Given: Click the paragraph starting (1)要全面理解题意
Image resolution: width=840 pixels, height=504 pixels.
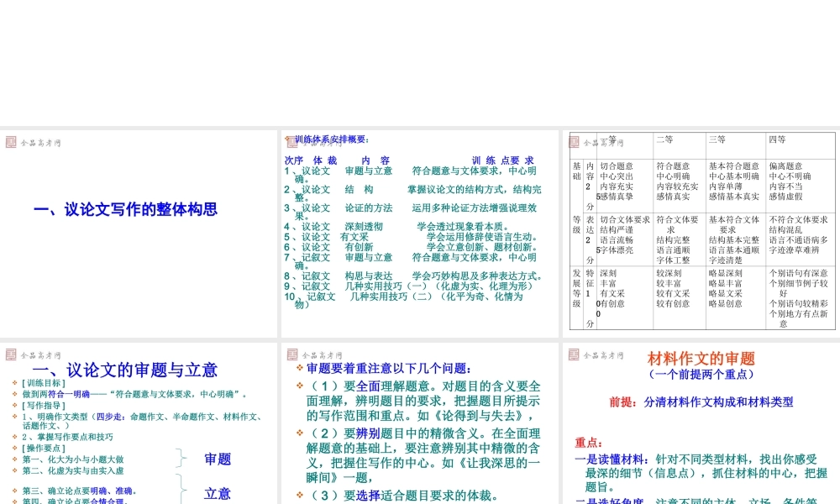Looking at the screenshot, I should click(423, 401).
